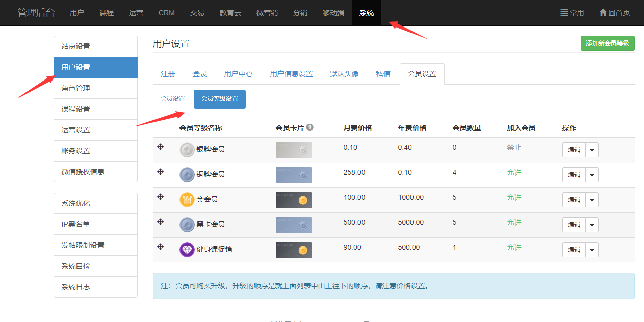Click the 银牌会员 card thumbnail
Screen dimensions: 644x322
coord(293,150)
